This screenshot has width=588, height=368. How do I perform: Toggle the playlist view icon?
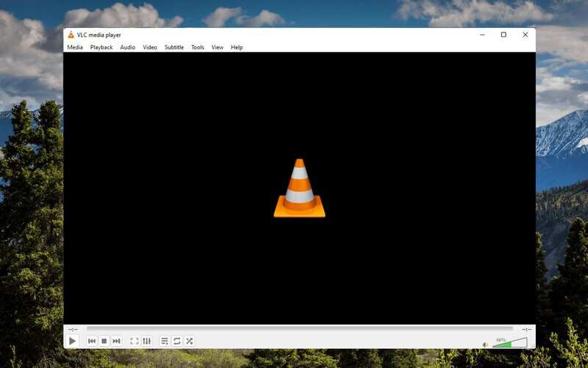[x=164, y=341]
